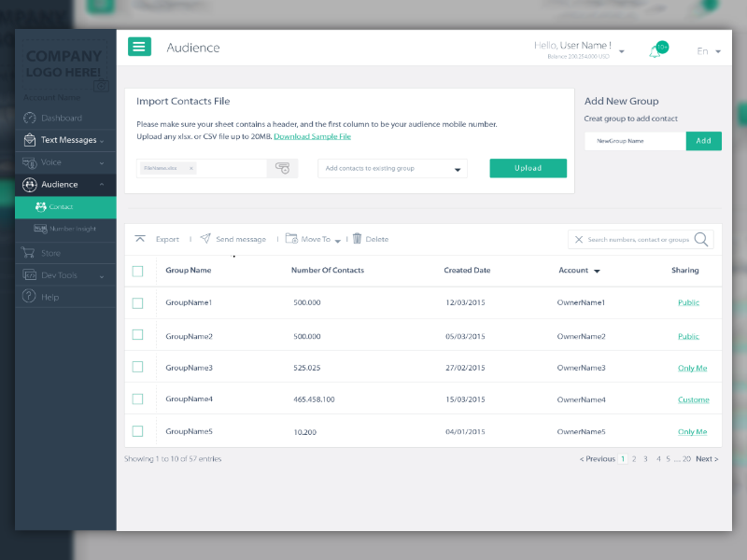Click the Only Me link for GroupName3
Screen dimensions: 747x560
[x=692, y=368]
